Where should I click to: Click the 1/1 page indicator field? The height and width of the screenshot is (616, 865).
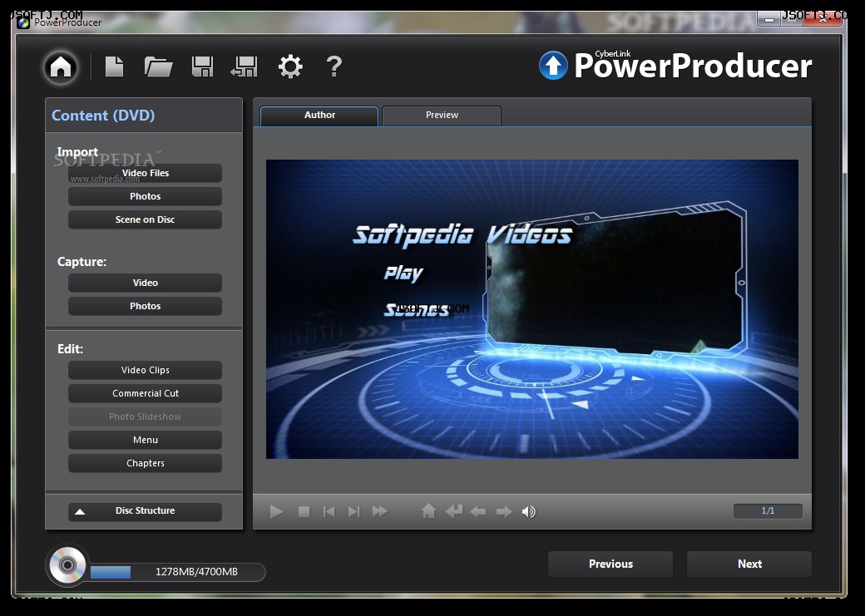point(768,511)
